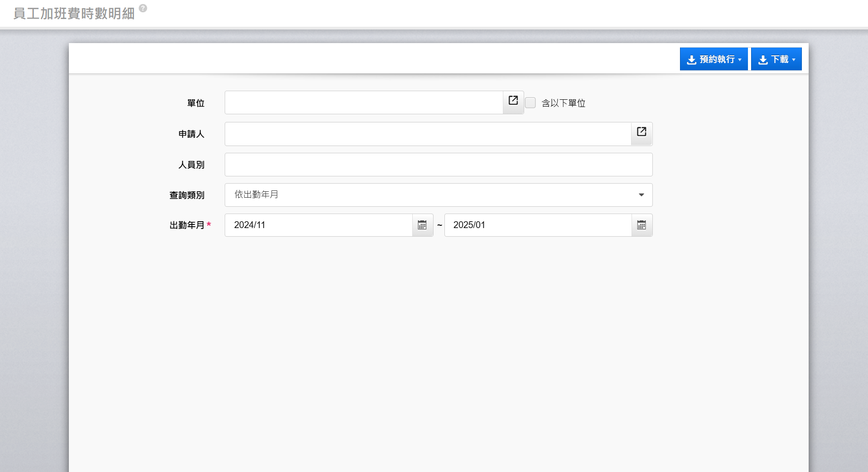Click the 查詢類別 field label
This screenshot has width=868, height=472.
click(x=187, y=195)
